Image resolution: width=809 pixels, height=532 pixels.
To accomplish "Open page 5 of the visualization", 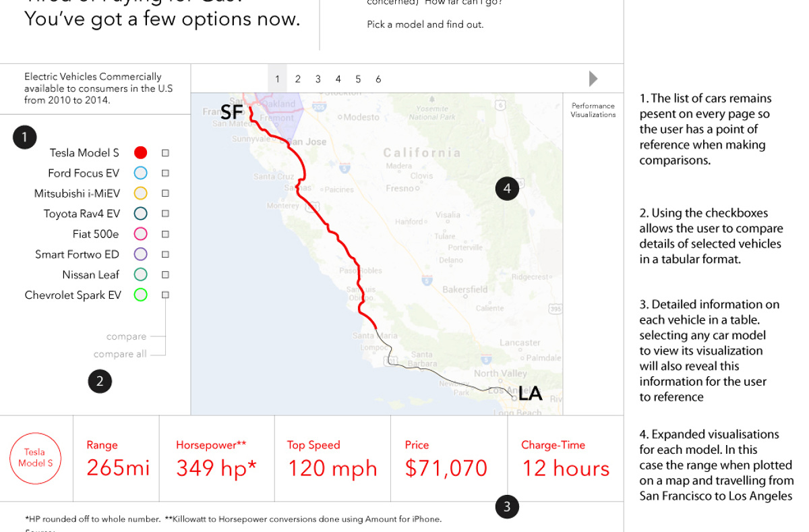I will [x=358, y=78].
